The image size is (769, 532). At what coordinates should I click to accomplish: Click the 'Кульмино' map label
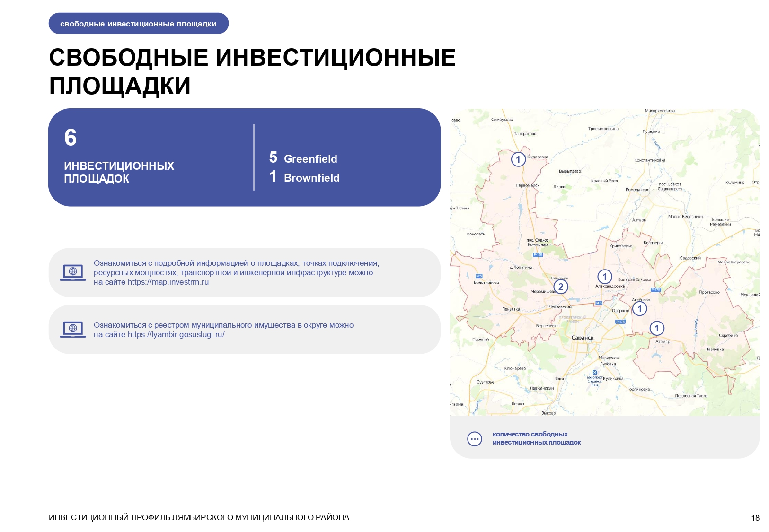coord(735,183)
